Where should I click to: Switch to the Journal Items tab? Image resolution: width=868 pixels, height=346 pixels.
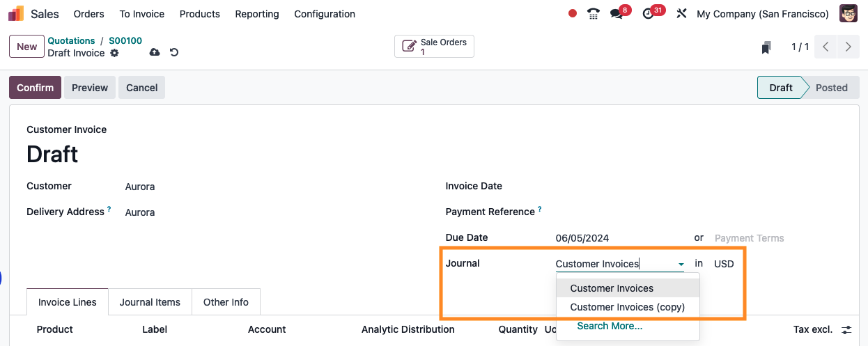click(150, 302)
